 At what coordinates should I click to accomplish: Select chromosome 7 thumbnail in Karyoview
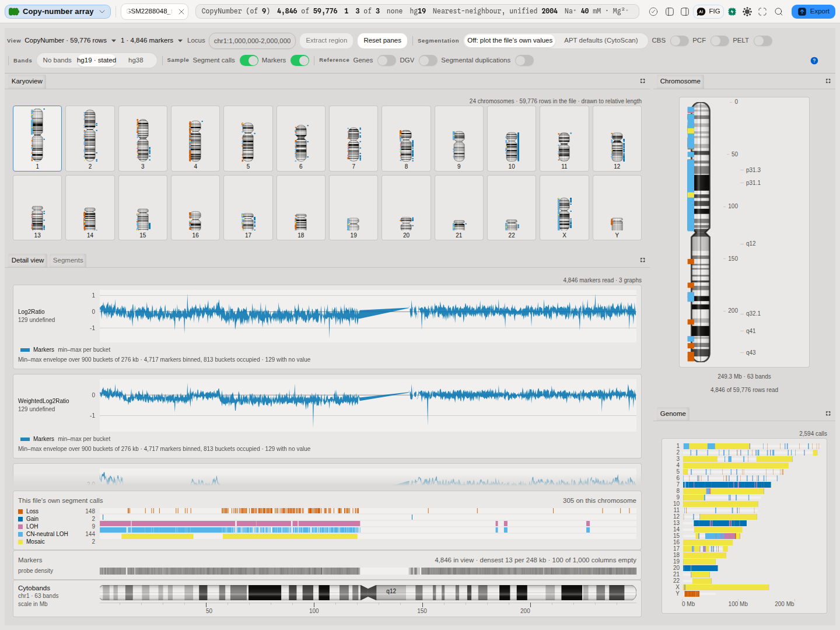click(353, 138)
